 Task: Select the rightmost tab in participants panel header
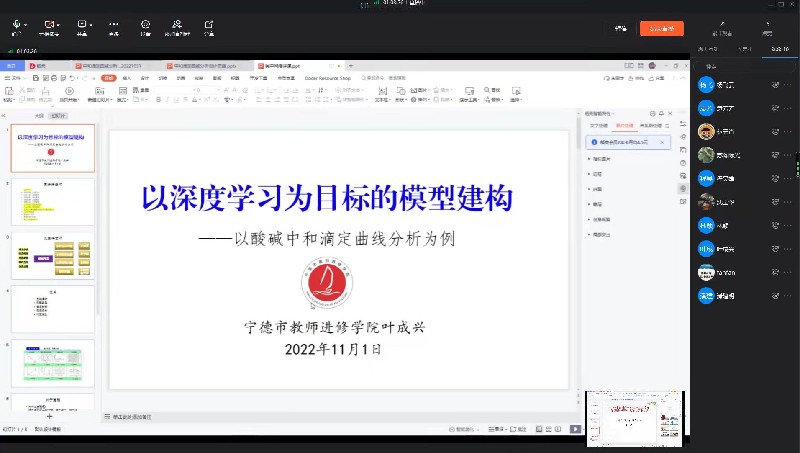(x=780, y=49)
